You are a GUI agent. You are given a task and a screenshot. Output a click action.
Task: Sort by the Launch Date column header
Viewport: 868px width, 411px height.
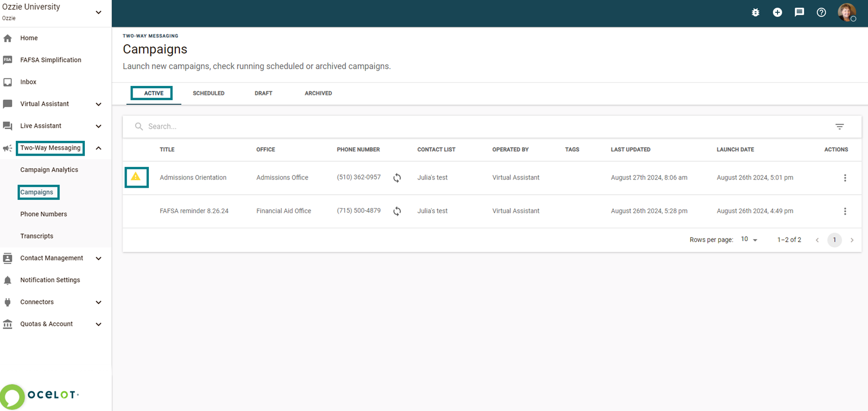pyautogui.click(x=735, y=150)
